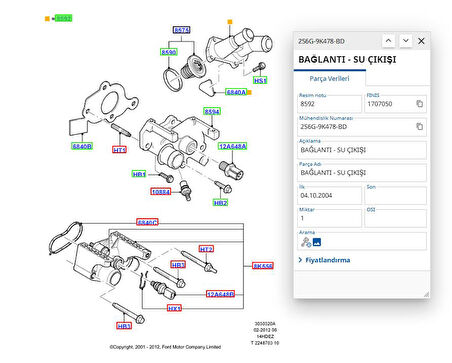Viewport: 452px width, 363px height.
Task: Click the İlk date field 04.10.2004
Action: pyautogui.click(x=329, y=195)
